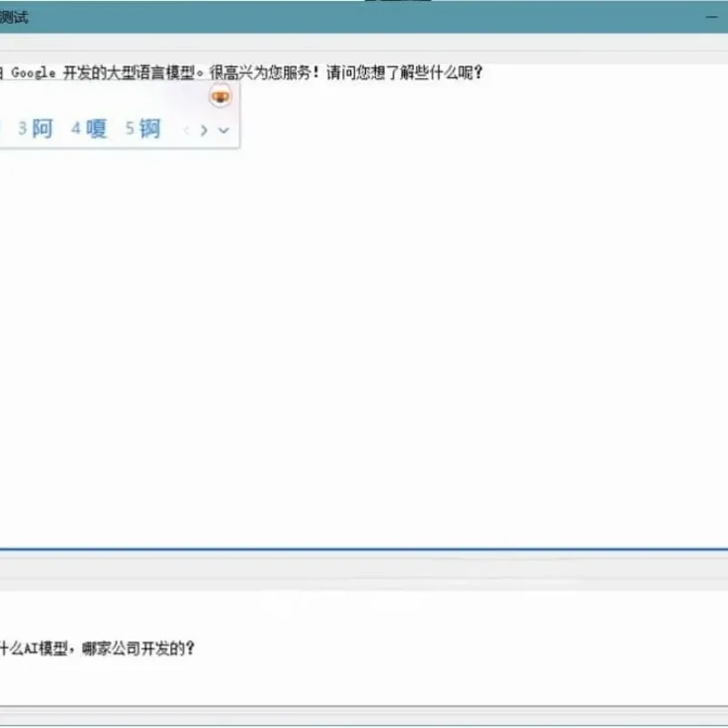Screen dimensions: 728x728
Task: Go to previous candidate page arrow
Action: (x=187, y=130)
